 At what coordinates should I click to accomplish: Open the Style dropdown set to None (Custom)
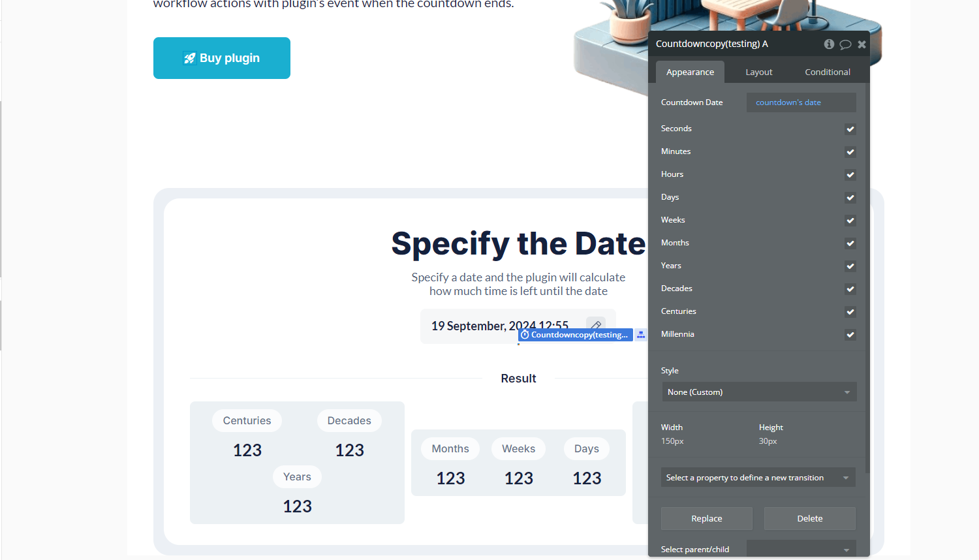click(x=759, y=392)
